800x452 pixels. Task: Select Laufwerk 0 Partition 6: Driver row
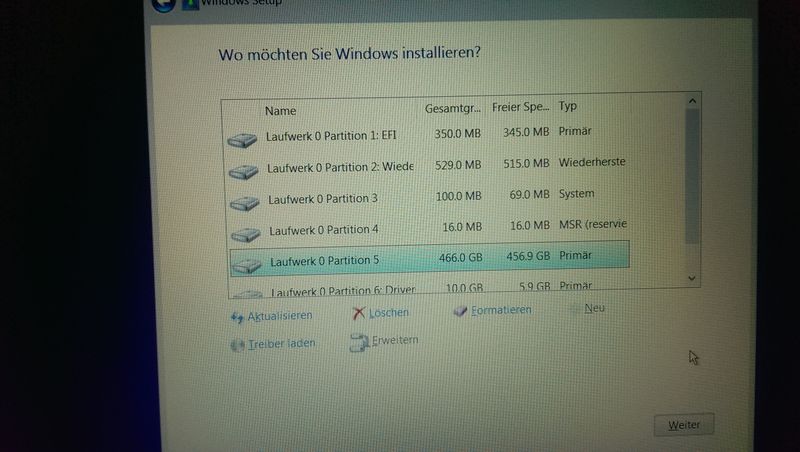click(x=430, y=289)
